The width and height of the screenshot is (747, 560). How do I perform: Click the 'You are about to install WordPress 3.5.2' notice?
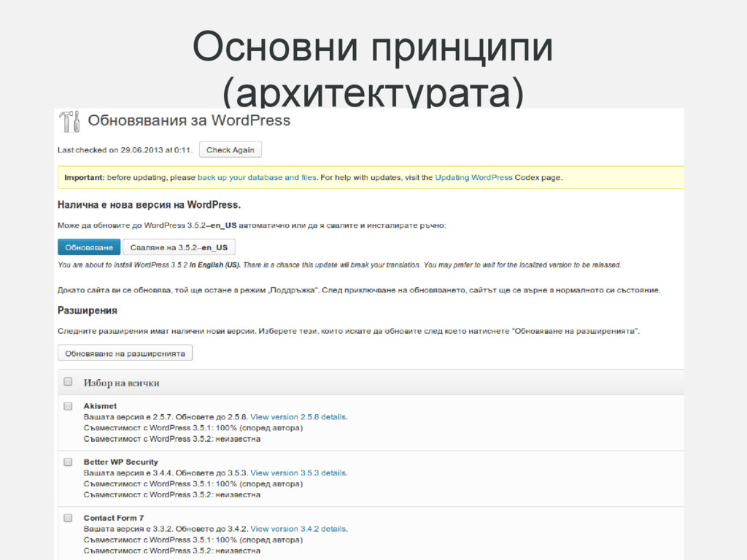[339, 265]
